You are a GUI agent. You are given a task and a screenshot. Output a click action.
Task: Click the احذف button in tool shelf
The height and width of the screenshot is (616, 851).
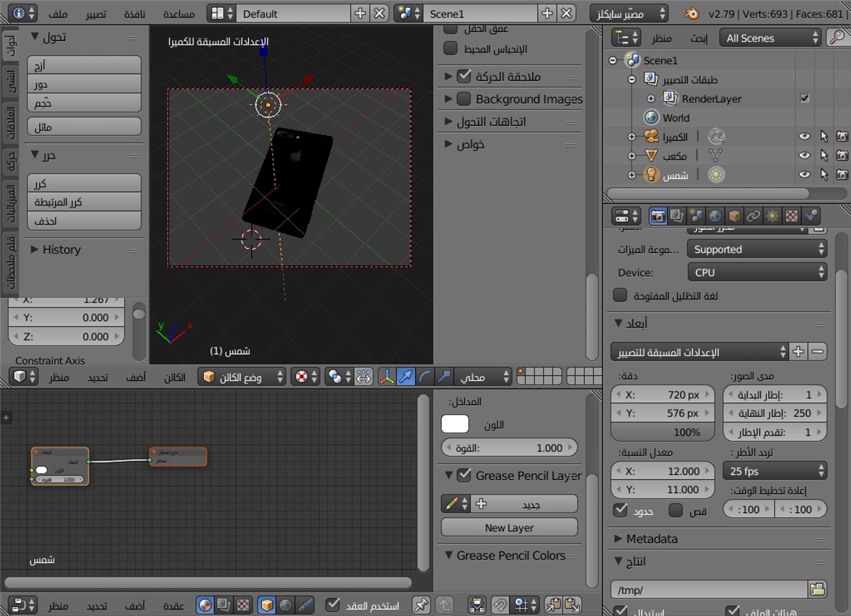[84, 221]
